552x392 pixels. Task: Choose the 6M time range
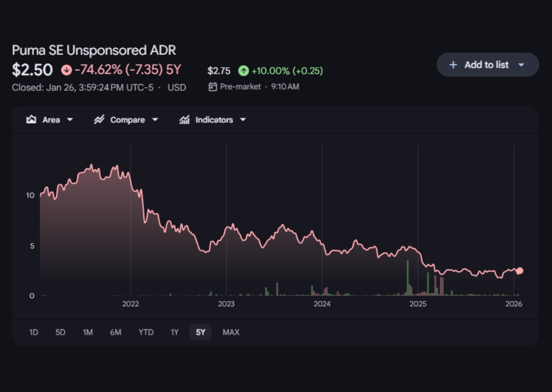coord(116,332)
